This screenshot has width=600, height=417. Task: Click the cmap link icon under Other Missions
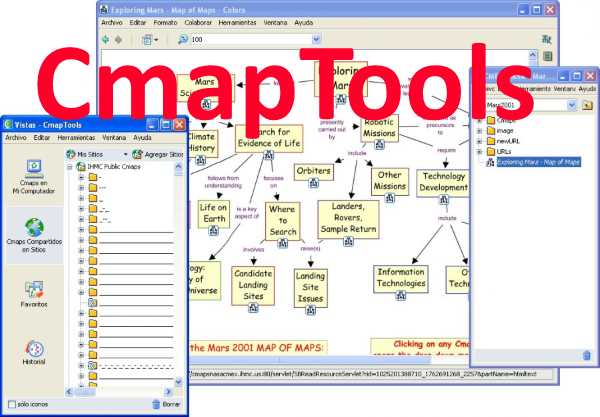pos(390,198)
